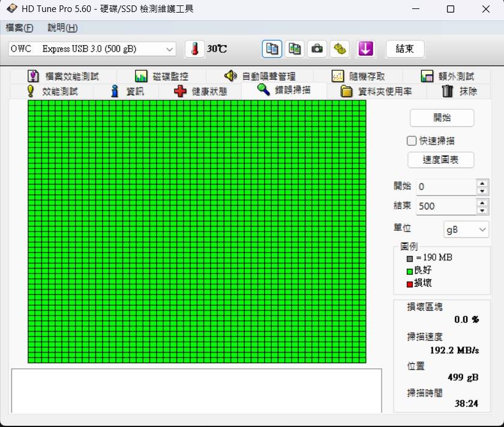This screenshot has width=504, height=427.
Task: Increase the 開始 start value stepper
Action: tap(482, 183)
